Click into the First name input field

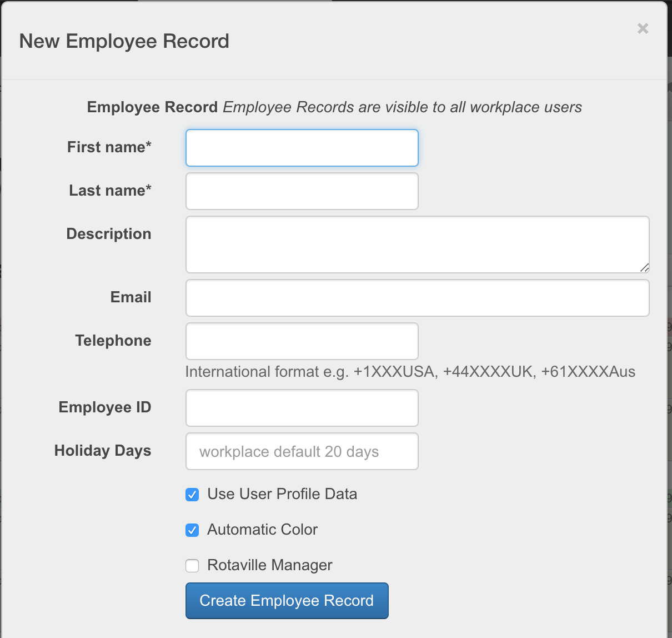pos(302,148)
